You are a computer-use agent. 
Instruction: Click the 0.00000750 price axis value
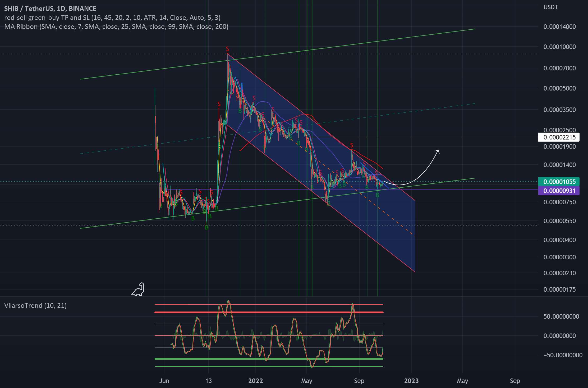pos(559,202)
